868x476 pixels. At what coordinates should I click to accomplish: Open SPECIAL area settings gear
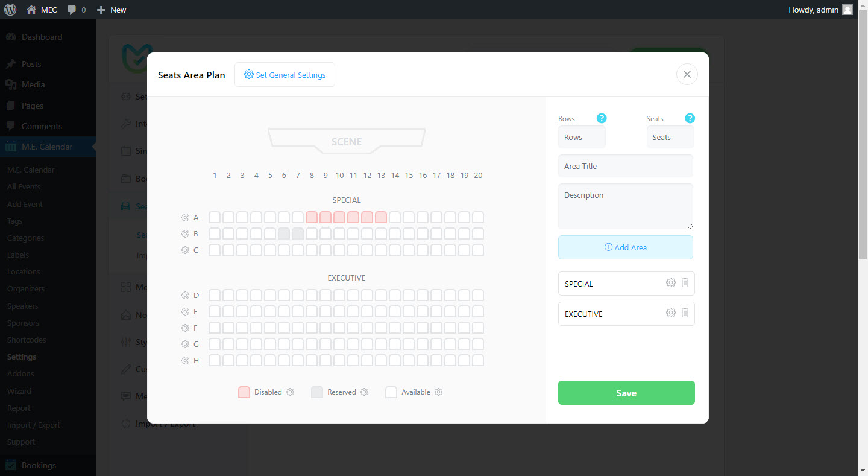tap(670, 282)
